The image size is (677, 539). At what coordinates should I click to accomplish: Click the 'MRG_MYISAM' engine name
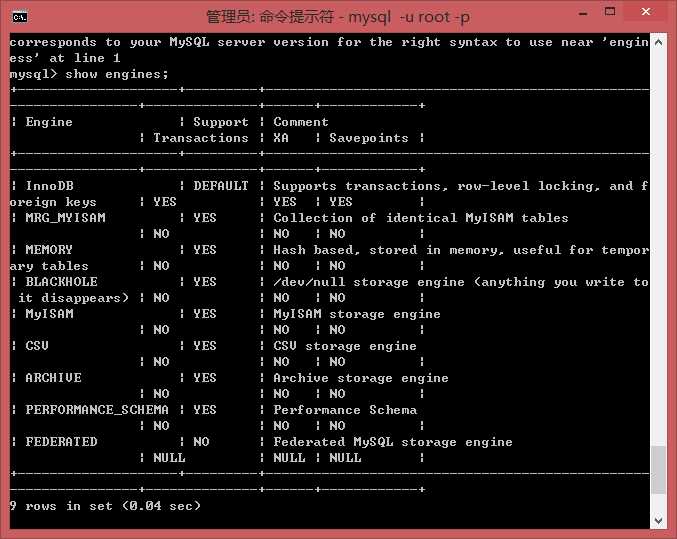(65, 218)
